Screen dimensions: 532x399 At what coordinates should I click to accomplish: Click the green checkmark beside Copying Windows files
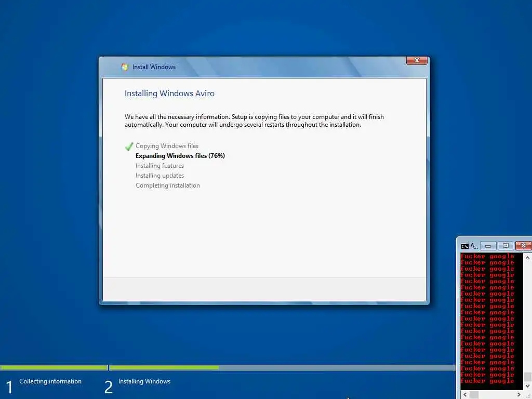[129, 146]
